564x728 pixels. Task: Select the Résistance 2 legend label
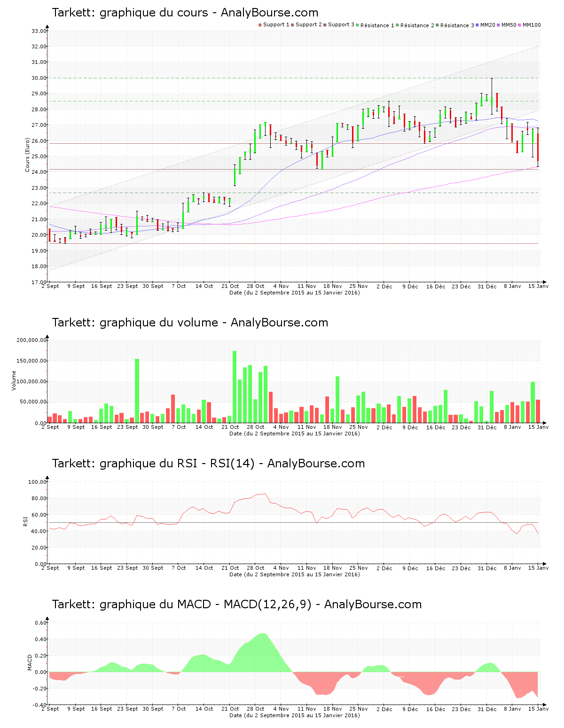(x=417, y=25)
